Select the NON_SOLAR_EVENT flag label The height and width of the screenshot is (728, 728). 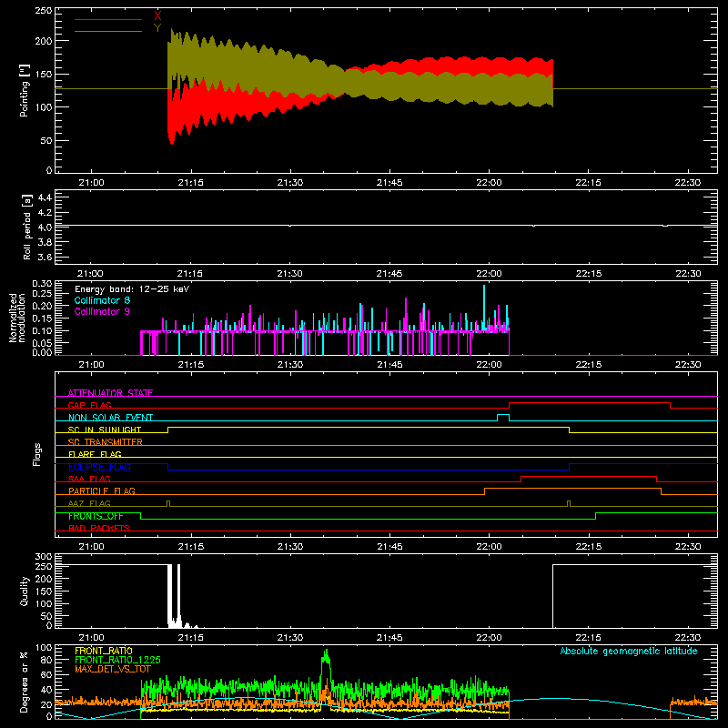pos(110,418)
